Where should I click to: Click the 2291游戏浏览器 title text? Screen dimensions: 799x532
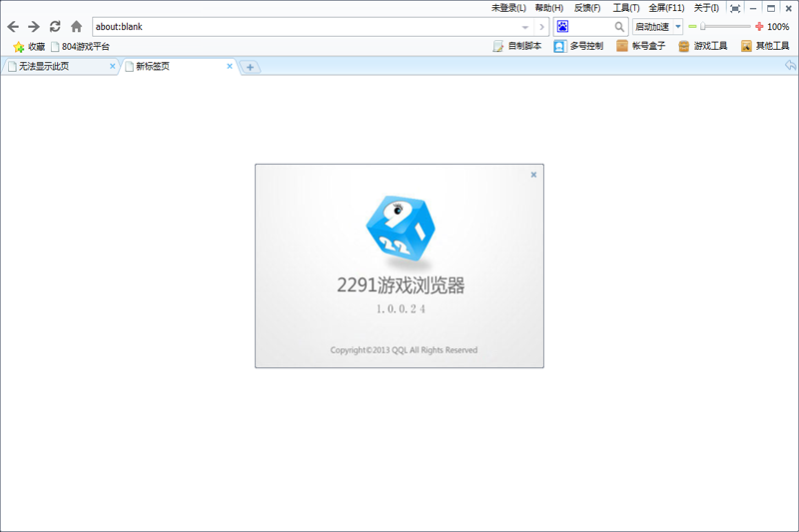(x=400, y=285)
